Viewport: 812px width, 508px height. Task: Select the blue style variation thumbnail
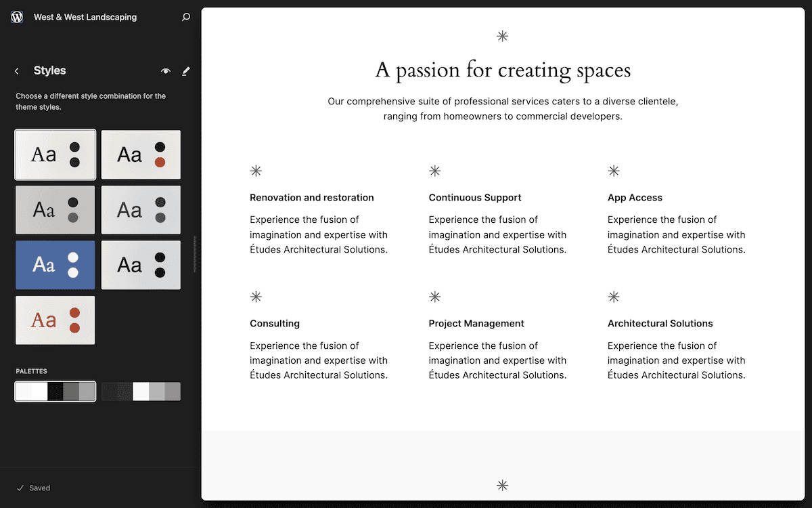(55, 264)
